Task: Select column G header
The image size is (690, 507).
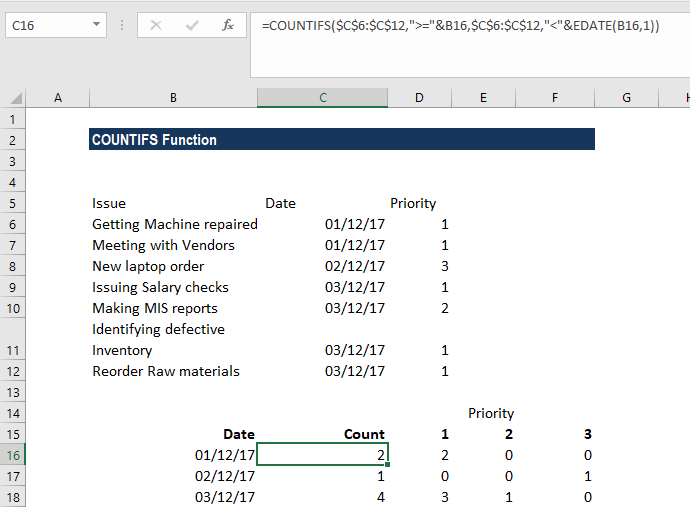Action: [x=627, y=98]
